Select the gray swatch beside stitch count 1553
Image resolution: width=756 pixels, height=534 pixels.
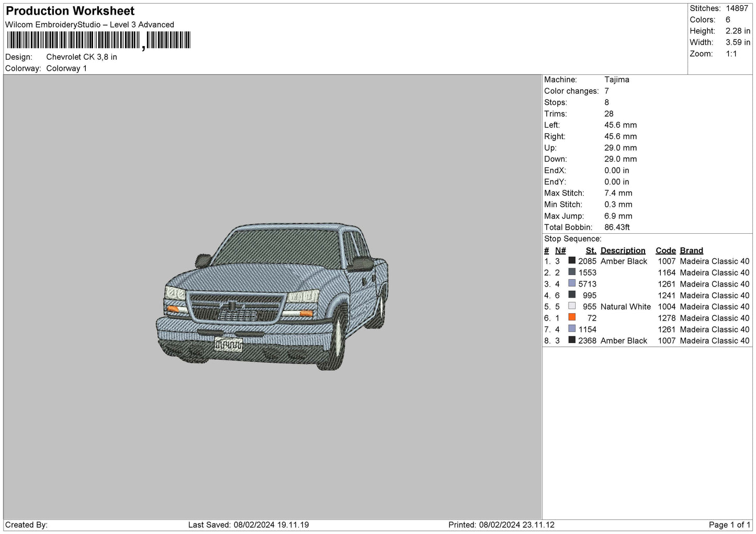[572, 272]
